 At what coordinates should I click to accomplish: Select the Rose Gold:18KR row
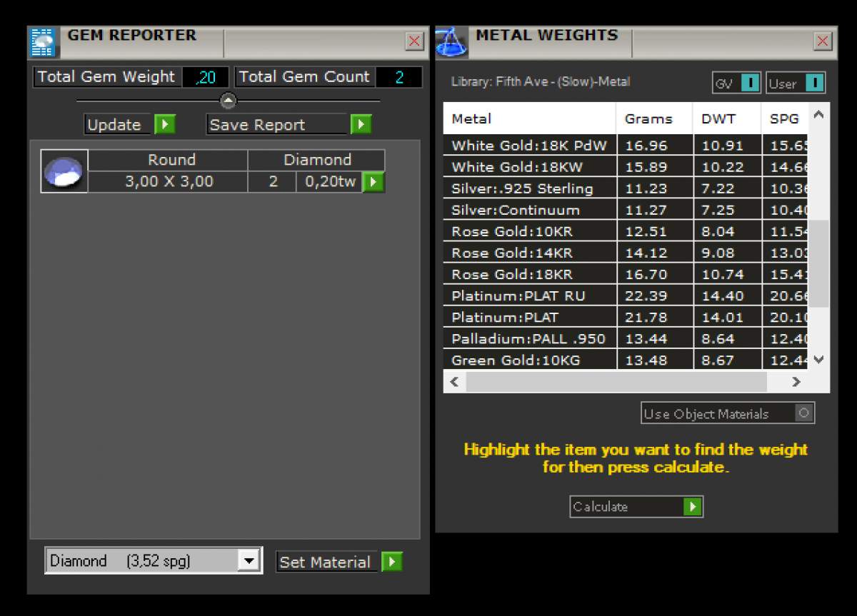pos(626,274)
